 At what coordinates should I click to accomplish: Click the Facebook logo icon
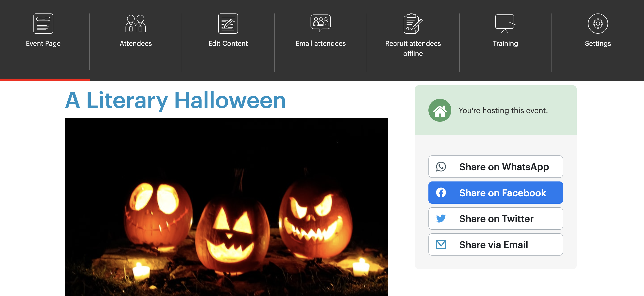click(441, 192)
